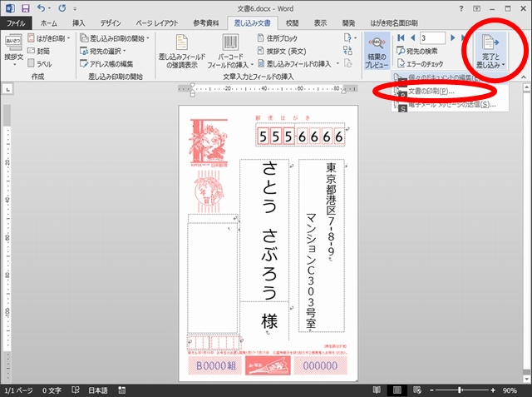
Task: Collapse the ribbon with chevron
Action: (x=524, y=77)
